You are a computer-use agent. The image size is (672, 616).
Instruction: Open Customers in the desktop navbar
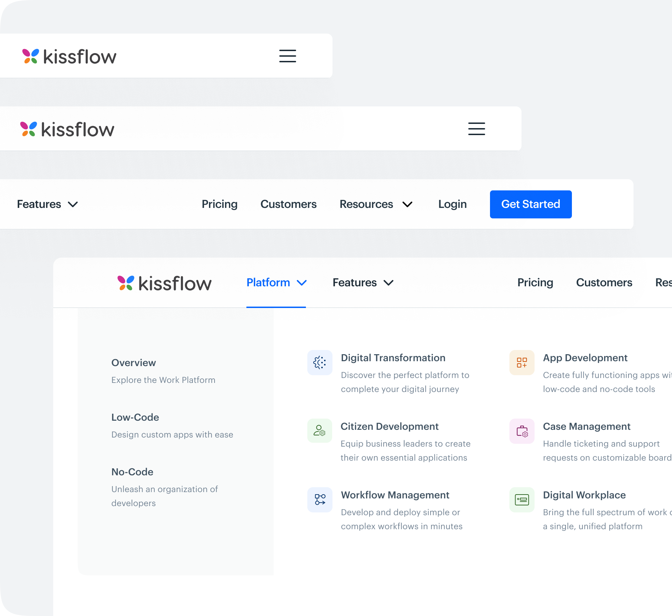click(604, 283)
